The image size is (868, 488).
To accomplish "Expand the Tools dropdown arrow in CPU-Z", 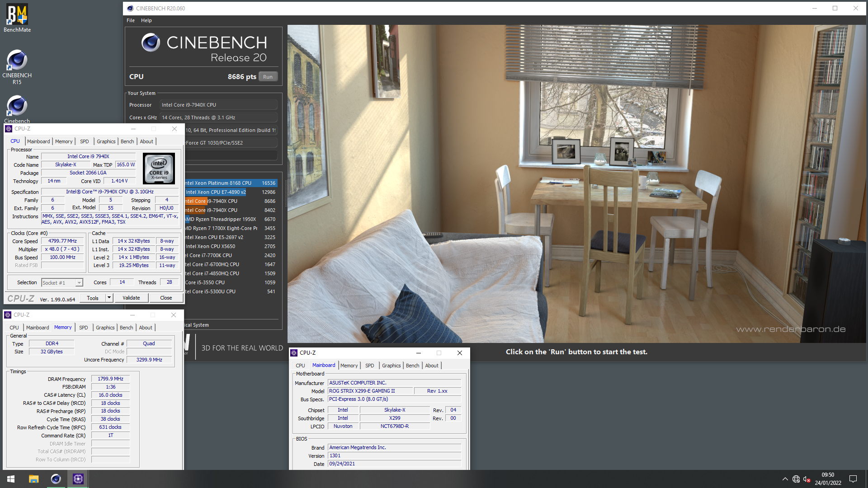I will 109,298.
